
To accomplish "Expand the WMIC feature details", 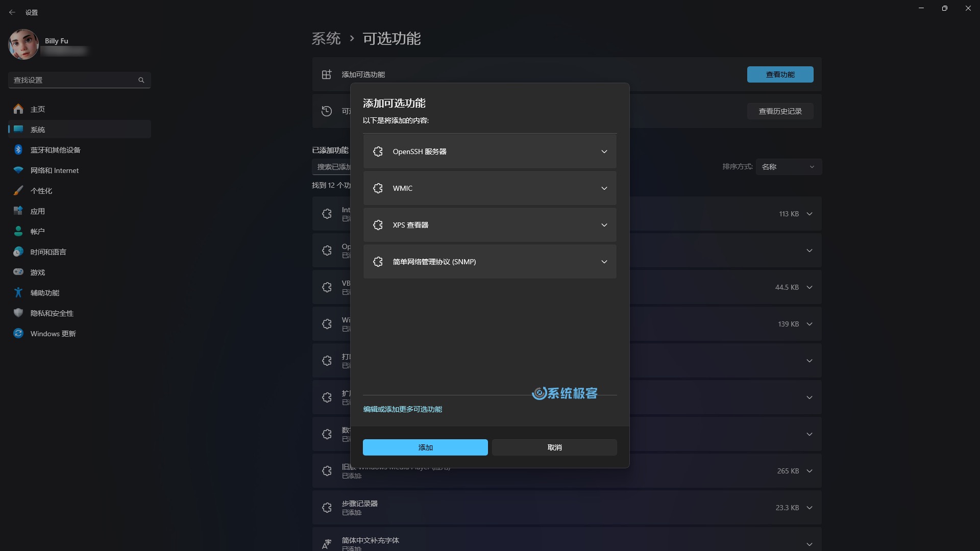I will [x=604, y=188].
